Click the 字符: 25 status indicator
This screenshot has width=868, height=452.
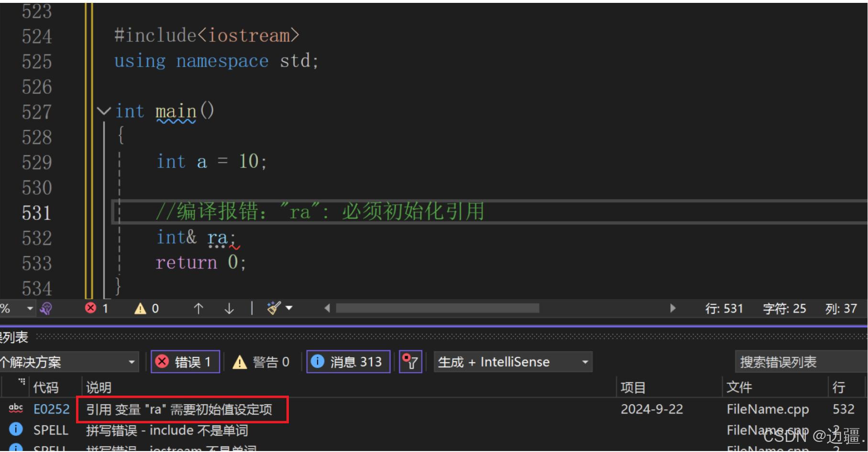click(784, 309)
